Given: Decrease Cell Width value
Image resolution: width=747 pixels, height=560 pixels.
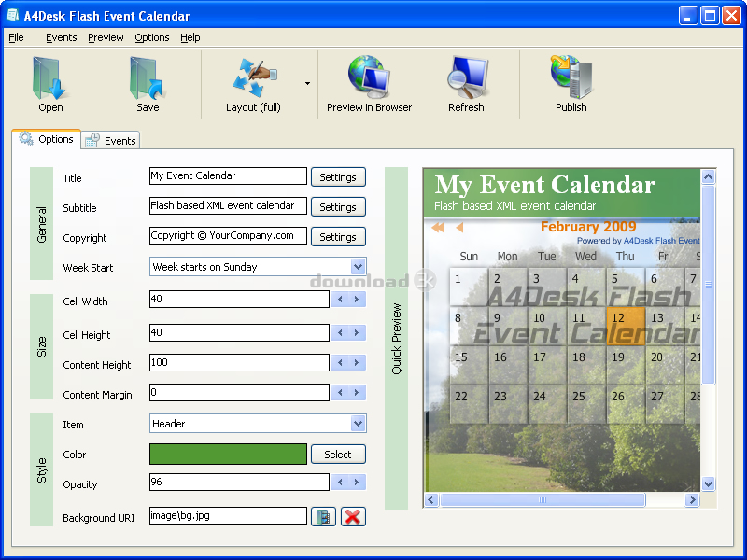Looking at the screenshot, I should [x=340, y=299].
